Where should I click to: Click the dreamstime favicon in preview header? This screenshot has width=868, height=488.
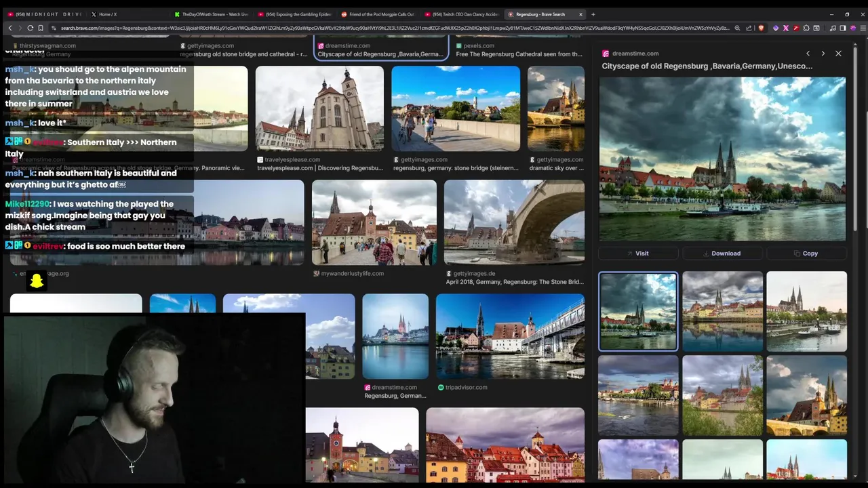tap(606, 54)
